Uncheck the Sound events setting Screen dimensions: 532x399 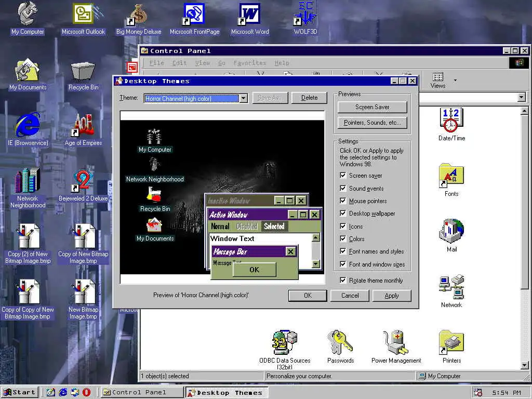point(343,188)
